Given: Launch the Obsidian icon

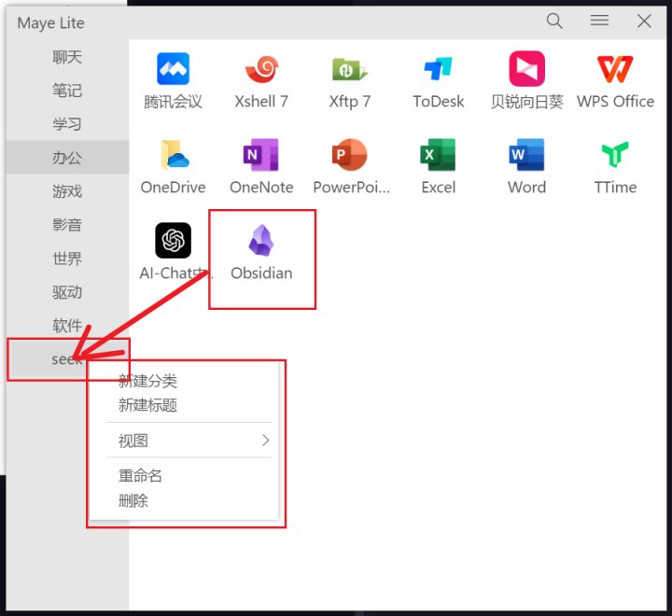Looking at the screenshot, I should [x=261, y=241].
